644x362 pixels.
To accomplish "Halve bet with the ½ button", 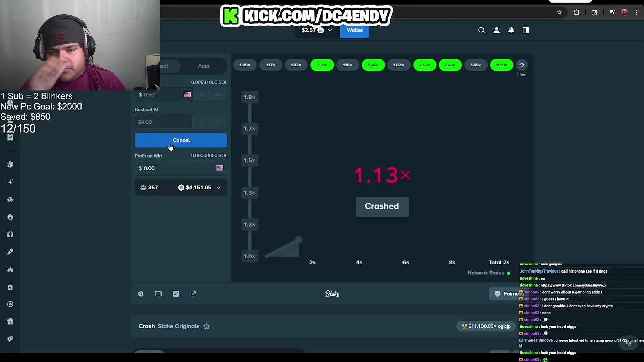I will (x=202, y=95).
